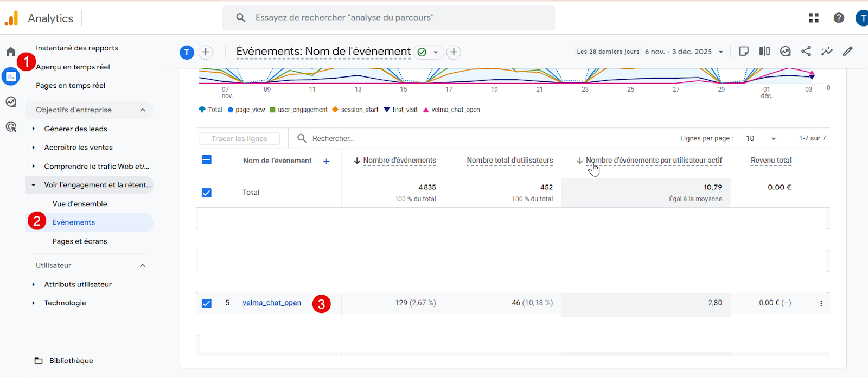Click the pencil customize report icon
This screenshot has width=868, height=377.
(847, 52)
